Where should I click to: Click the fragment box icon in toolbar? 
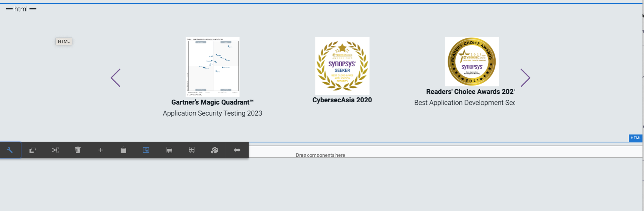[x=215, y=150]
